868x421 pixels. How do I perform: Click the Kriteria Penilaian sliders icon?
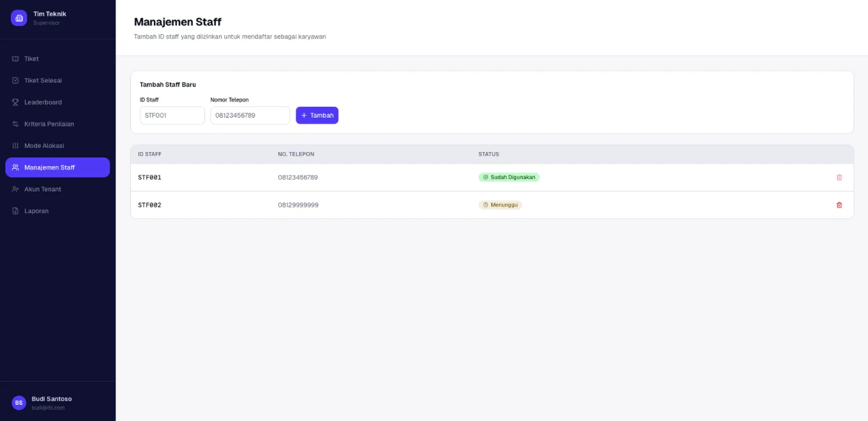pos(15,124)
